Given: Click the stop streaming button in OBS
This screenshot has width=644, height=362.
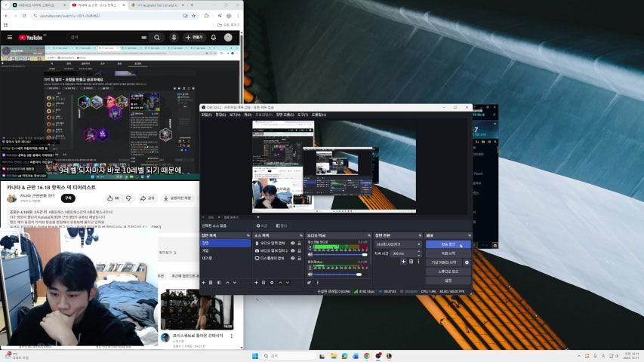Looking at the screenshot, I should [448, 244].
